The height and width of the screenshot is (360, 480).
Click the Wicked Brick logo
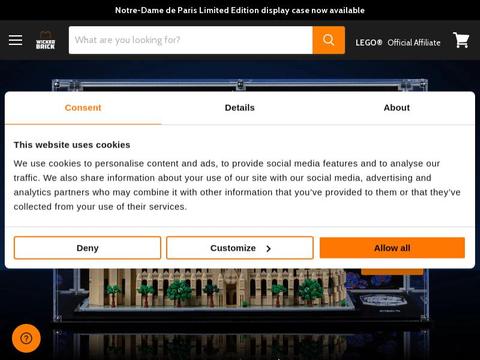45,40
